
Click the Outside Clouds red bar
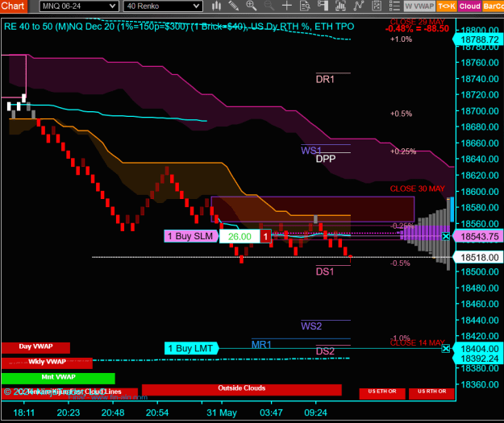(242, 390)
